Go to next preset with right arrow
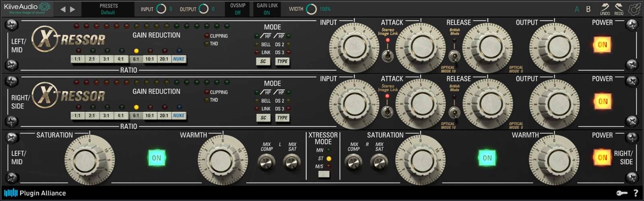Viewport: 644px width, 201px height. point(72,9)
